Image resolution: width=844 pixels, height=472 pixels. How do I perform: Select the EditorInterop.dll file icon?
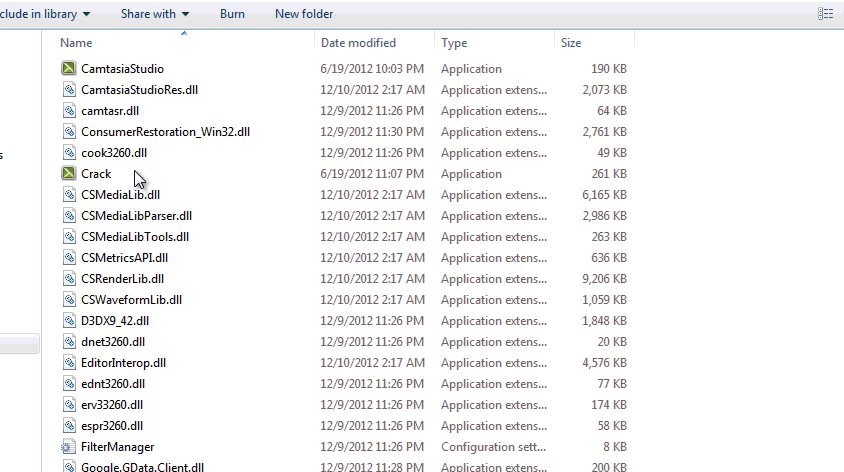[x=69, y=362]
